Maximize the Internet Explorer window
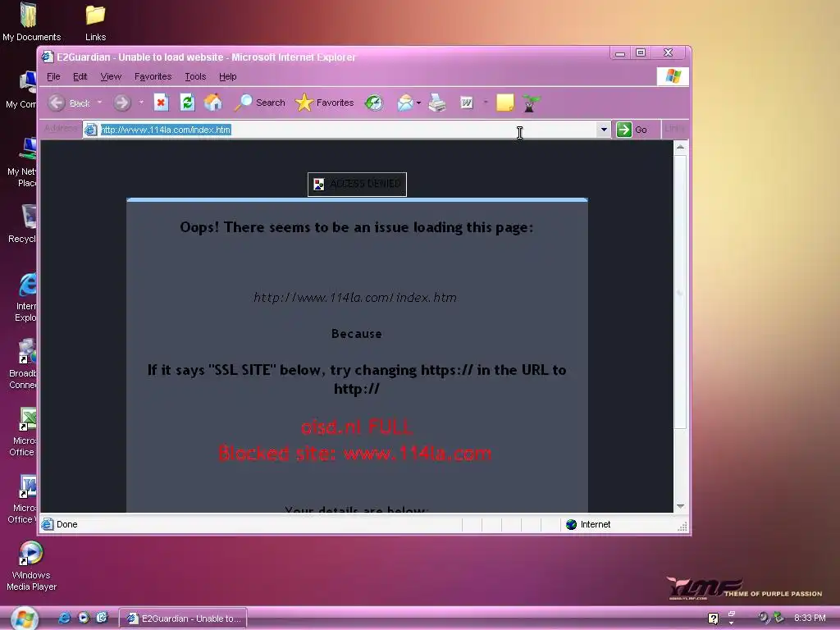Viewport: 840px width, 630px height. [640, 52]
